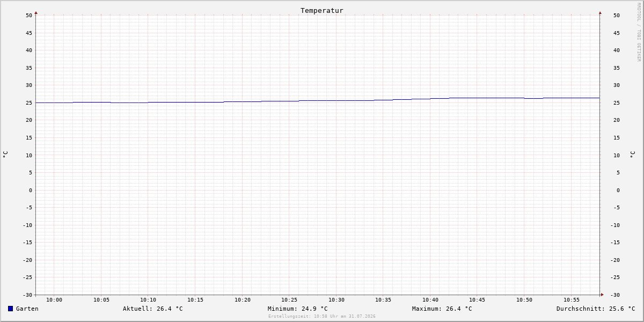Click the red arrow atop left axis
The width and height of the screenshot is (644, 322).
click(36, 12)
